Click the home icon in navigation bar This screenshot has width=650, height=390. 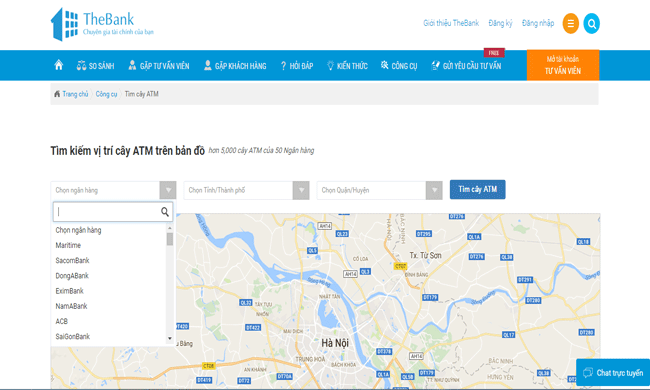[x=58, y=65]
